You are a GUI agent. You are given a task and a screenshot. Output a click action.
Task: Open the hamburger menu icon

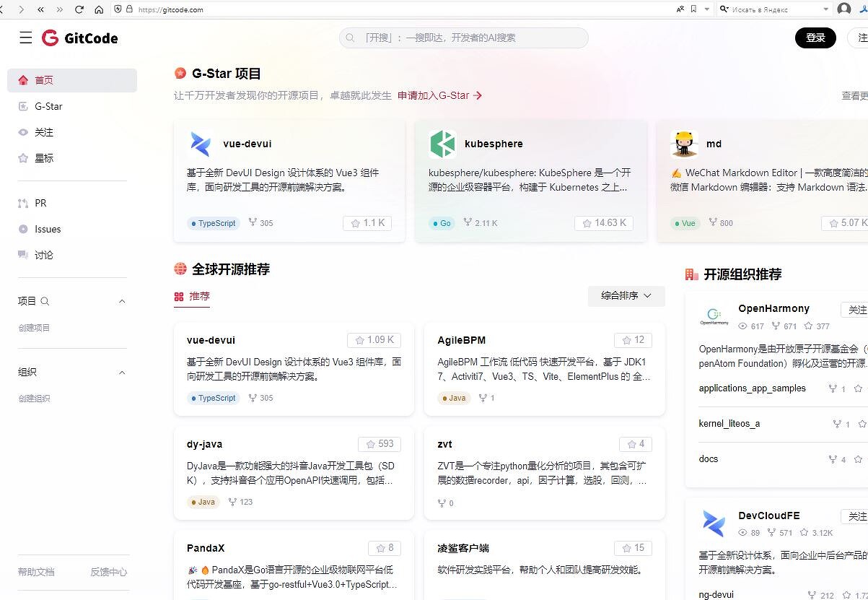26,38
